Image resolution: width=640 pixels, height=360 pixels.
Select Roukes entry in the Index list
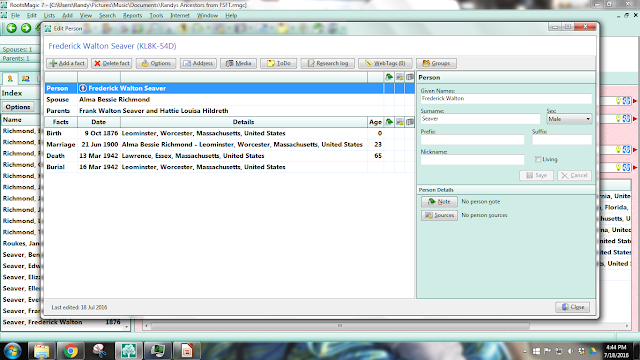22,243
